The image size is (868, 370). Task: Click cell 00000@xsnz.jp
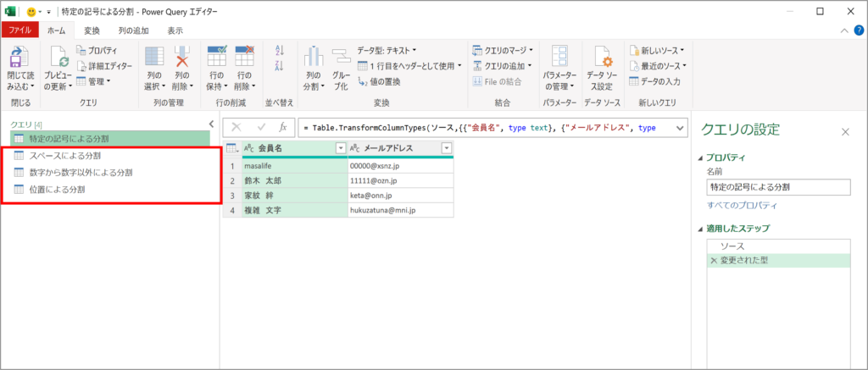click(x=401, y=165)
